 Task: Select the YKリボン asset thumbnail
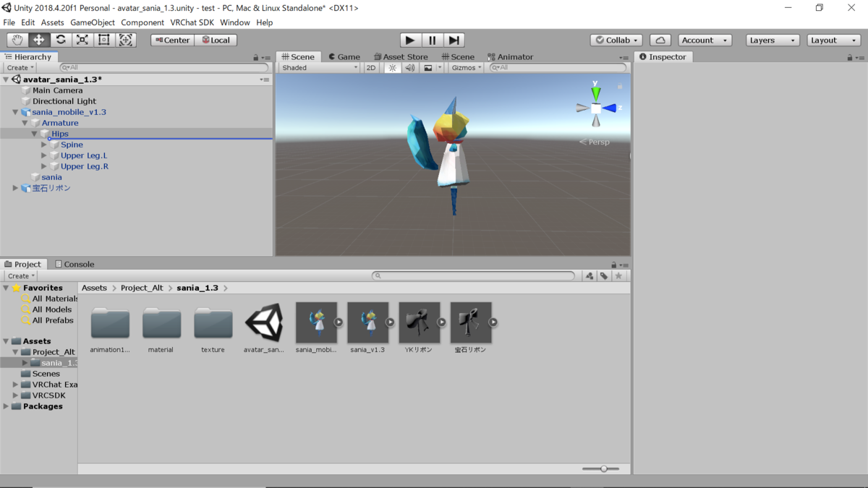coord(419,322)
